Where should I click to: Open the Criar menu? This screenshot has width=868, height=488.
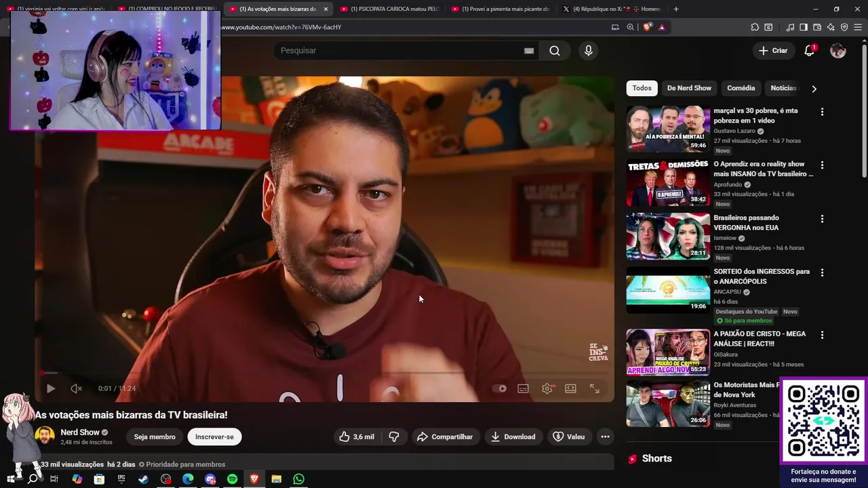773,51
